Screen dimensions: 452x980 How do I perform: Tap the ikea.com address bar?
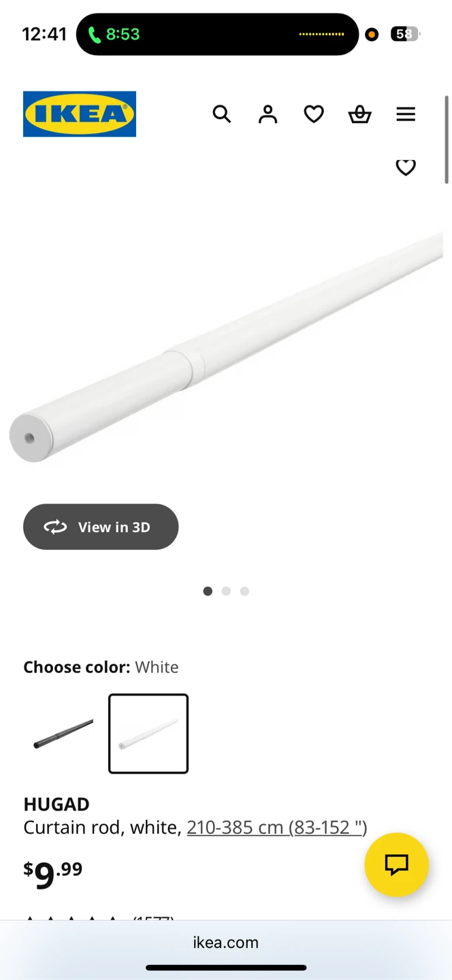[226, 943]
